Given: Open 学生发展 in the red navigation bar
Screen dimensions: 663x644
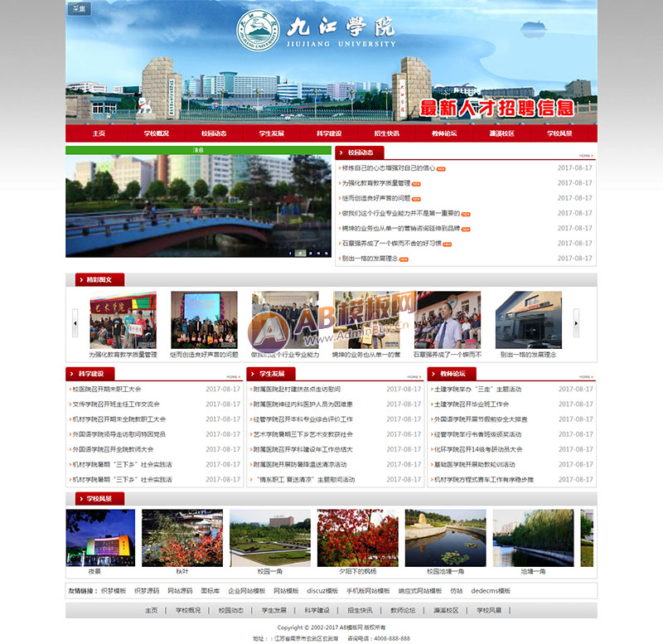Looking at the screenshot, I should (272, 133).
